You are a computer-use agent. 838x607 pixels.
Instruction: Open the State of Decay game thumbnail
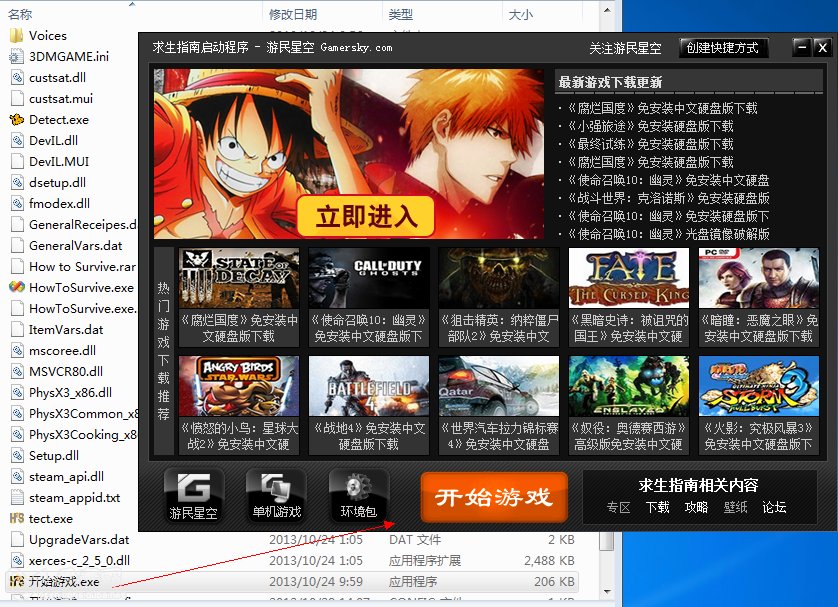[x=239, y=278]
